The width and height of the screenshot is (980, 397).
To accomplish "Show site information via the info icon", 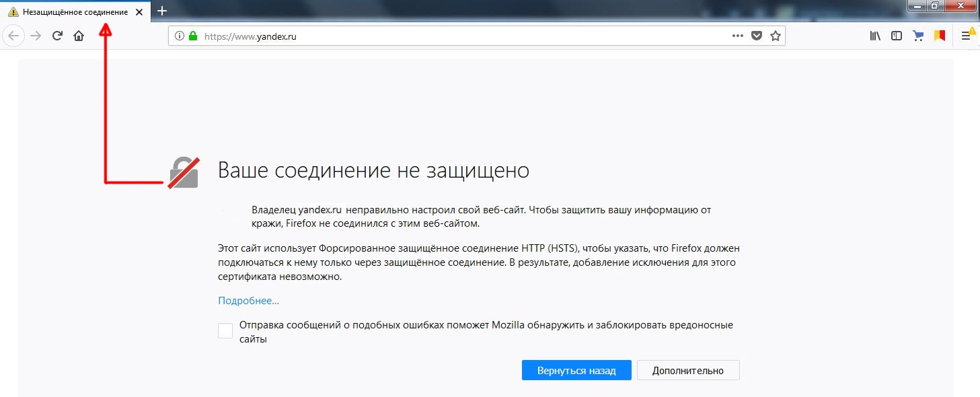I will coord(180,36).
